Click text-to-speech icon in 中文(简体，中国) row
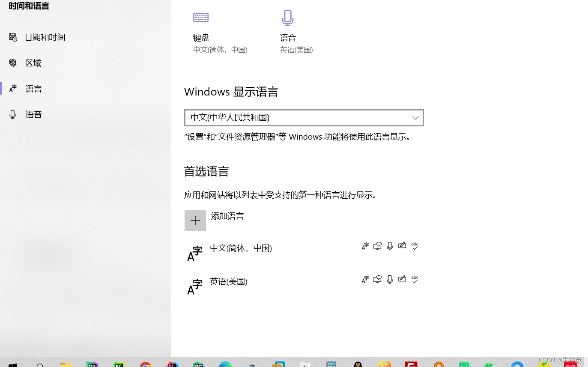The image size is (588, 367). [x=377, y=246]
